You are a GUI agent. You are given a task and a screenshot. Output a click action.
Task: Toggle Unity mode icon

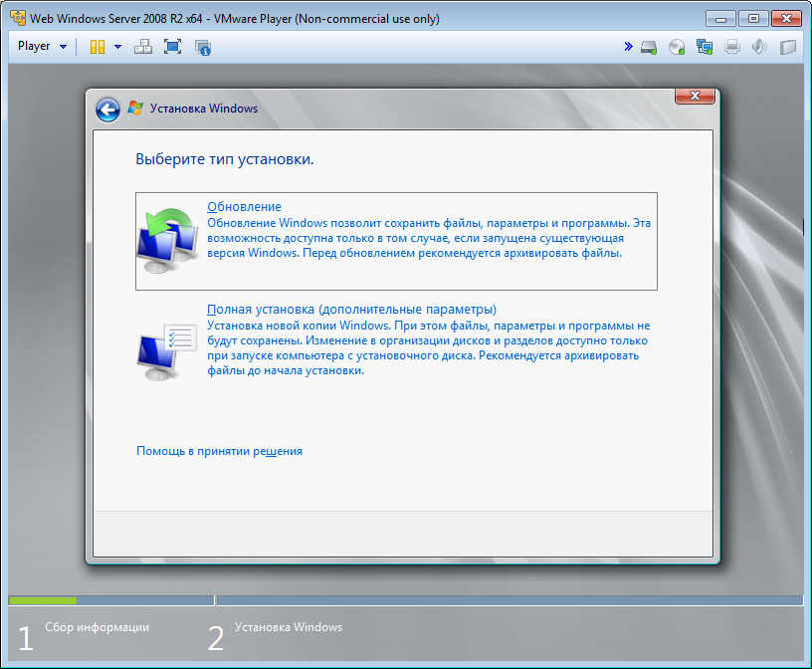tap(202, 47)
